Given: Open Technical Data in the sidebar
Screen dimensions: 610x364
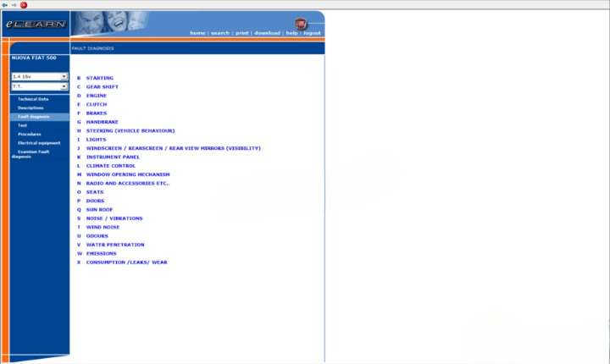Looking at the screenshot, I should pyautogui.click(x=33, y=99).
